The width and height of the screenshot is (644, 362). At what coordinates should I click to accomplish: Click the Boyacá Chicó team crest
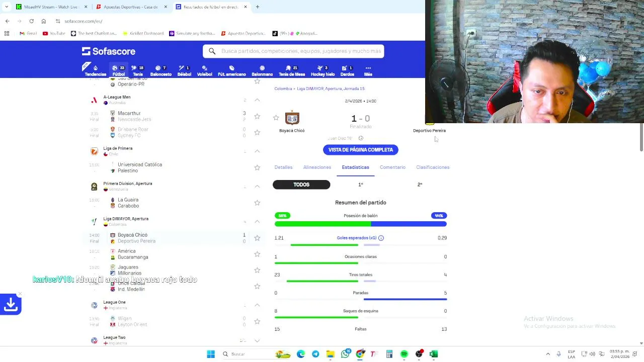pyautogui.click(x=292, y=118)
